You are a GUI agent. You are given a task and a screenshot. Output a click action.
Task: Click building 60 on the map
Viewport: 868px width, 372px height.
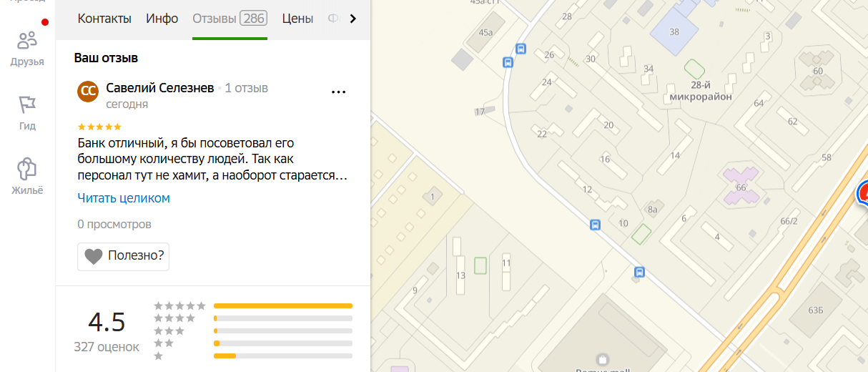[x=817, y=70]
